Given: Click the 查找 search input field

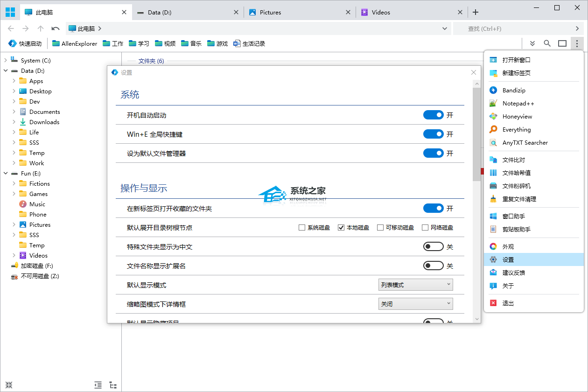Looking at the screenshot, I should point(513,28).
